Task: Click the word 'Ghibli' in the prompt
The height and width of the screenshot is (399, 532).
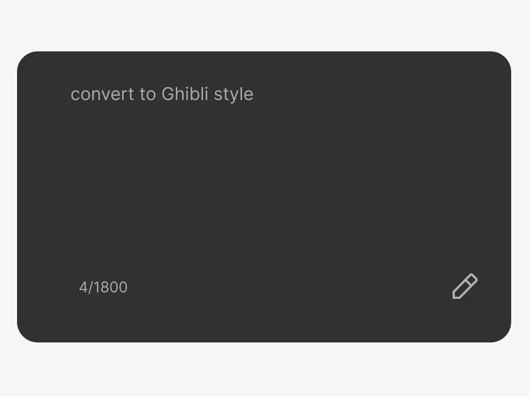Action: click(x=185, y=94)
